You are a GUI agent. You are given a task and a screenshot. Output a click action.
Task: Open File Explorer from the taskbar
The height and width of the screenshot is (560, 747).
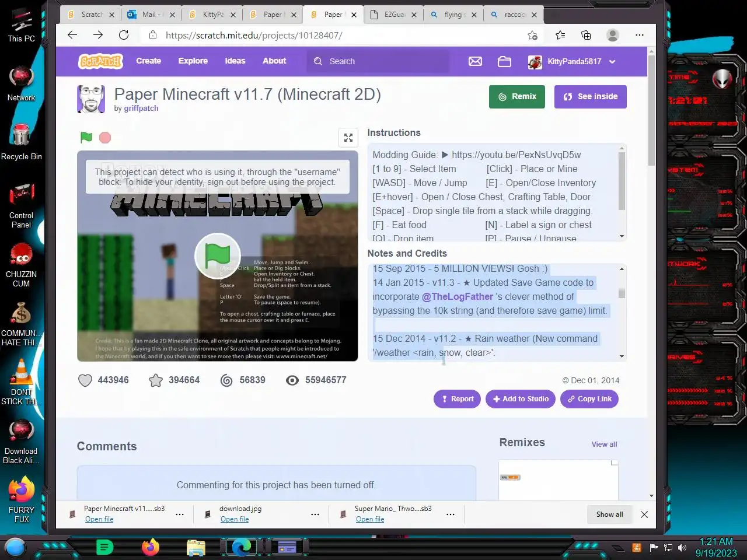[196, 547]
